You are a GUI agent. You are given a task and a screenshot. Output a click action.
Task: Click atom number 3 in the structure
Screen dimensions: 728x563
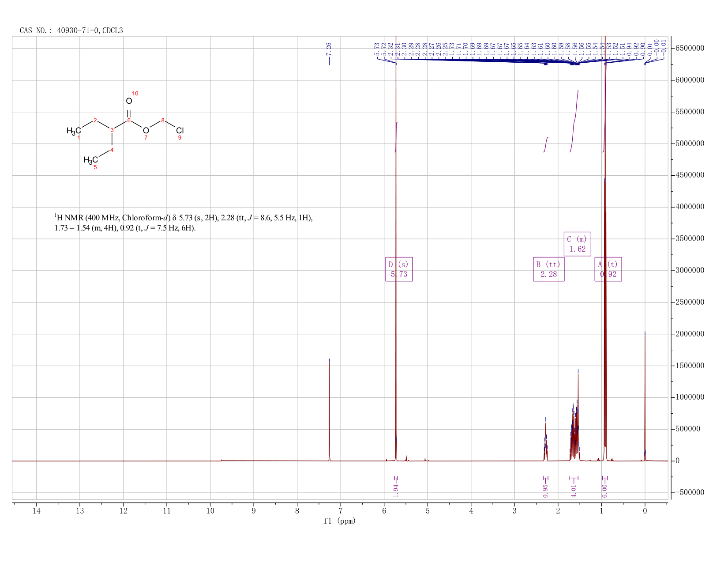(112, 130)
